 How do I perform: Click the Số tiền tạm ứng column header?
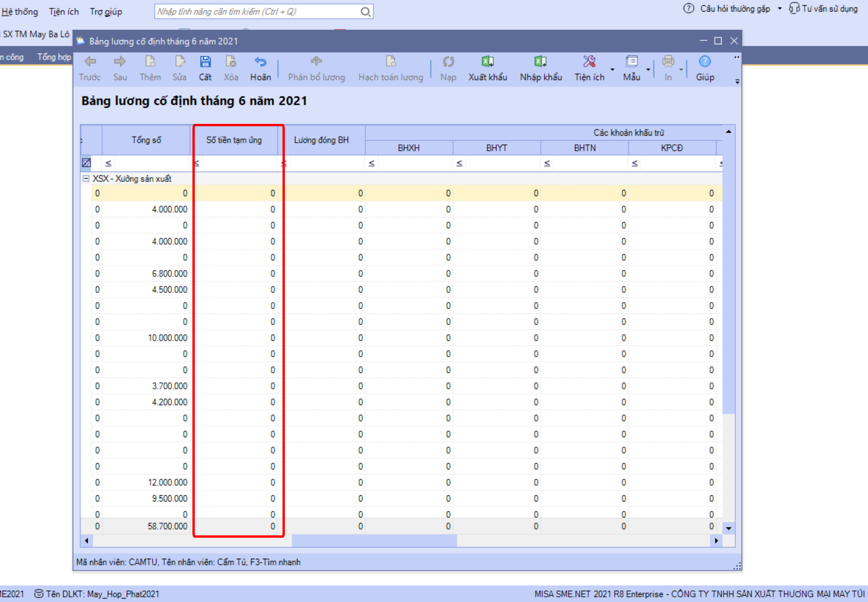(x=234, y=140)
